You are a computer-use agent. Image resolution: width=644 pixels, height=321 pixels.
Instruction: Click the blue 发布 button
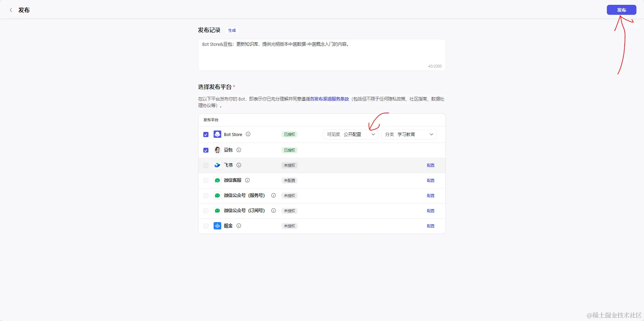click(x=621, y=10)
